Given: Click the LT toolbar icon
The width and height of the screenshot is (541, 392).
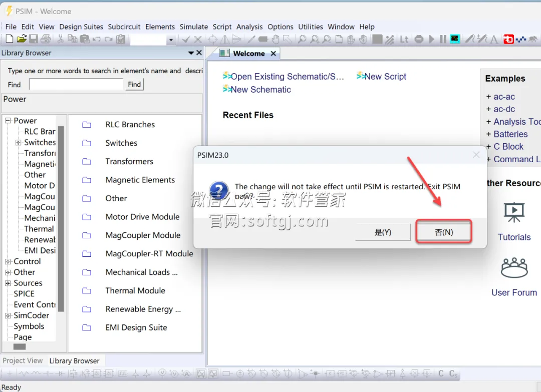Looking at the screenshot, I should (404, 40).
